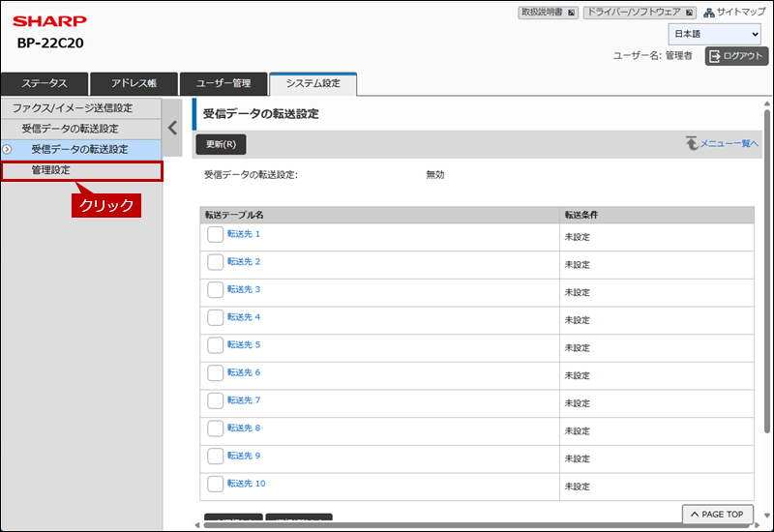The image size is (774, 532).
Task: Check the 転送先 1 checkbox
Action: [x=215, y=235]
